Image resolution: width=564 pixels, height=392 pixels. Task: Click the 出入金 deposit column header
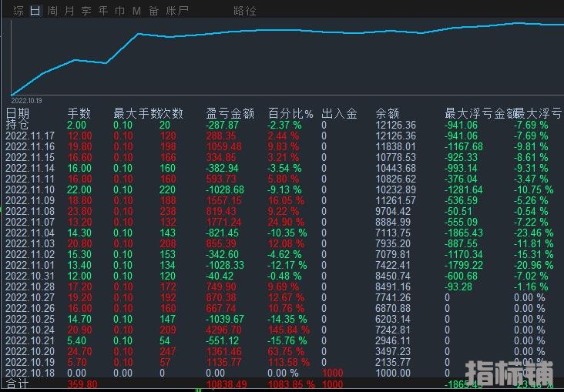click(339, 113)
